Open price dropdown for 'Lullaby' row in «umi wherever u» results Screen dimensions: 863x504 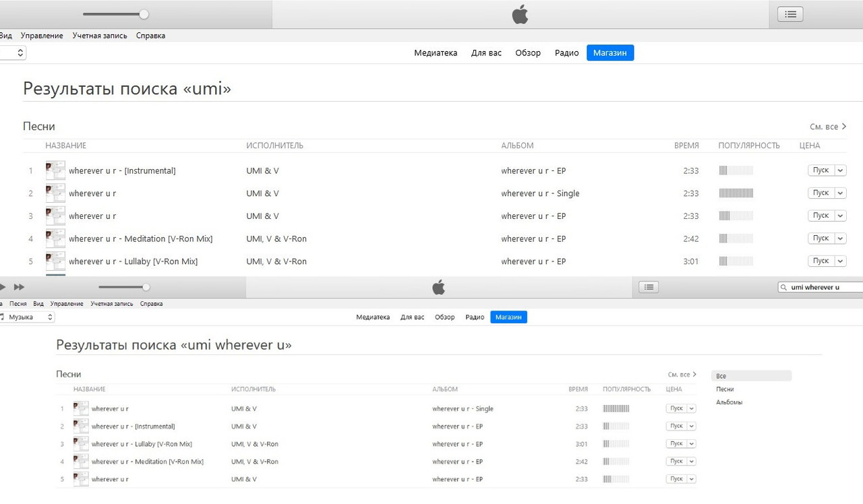click(691, 444)
